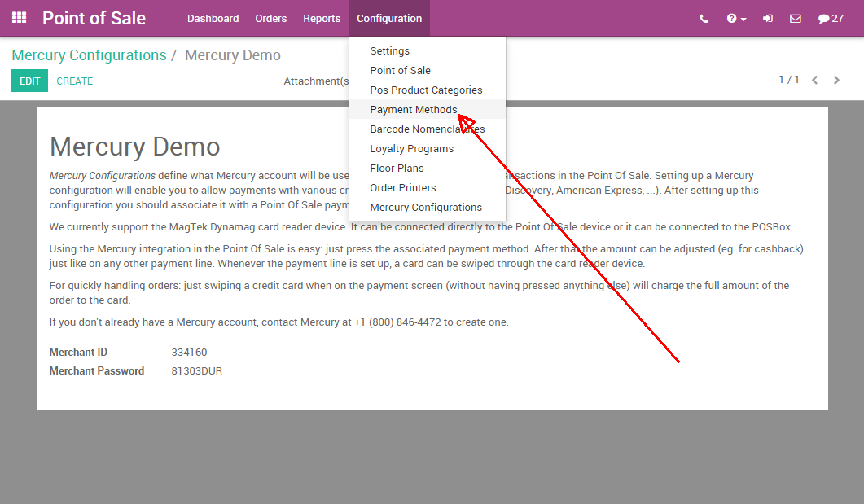The width and height of the screenshot is (864, 504).
Task: Open the envelope inbox icon
Action: pyautogui.click(x=795, y=19)
